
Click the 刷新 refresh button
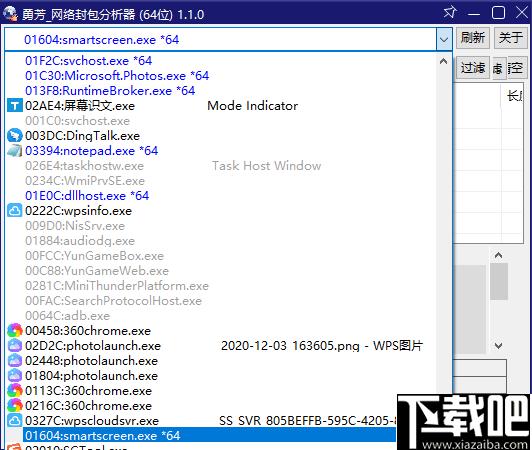click(x=473, y=37)
